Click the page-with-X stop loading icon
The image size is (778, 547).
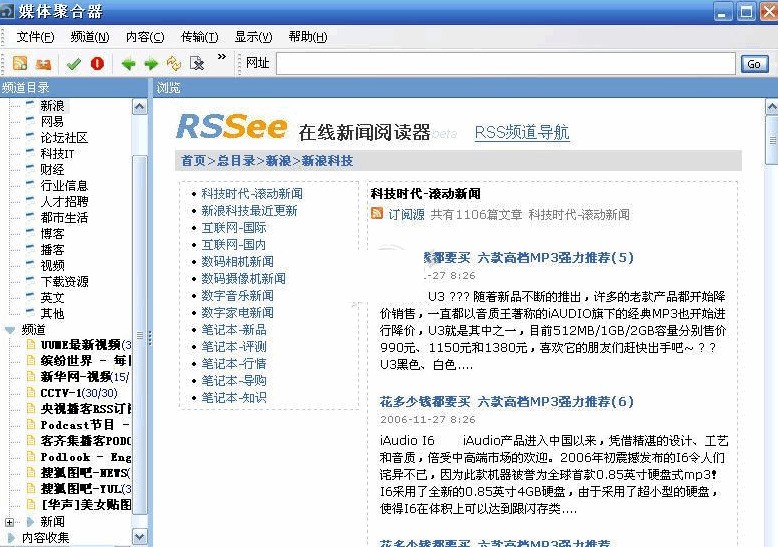tap(197, 63)
